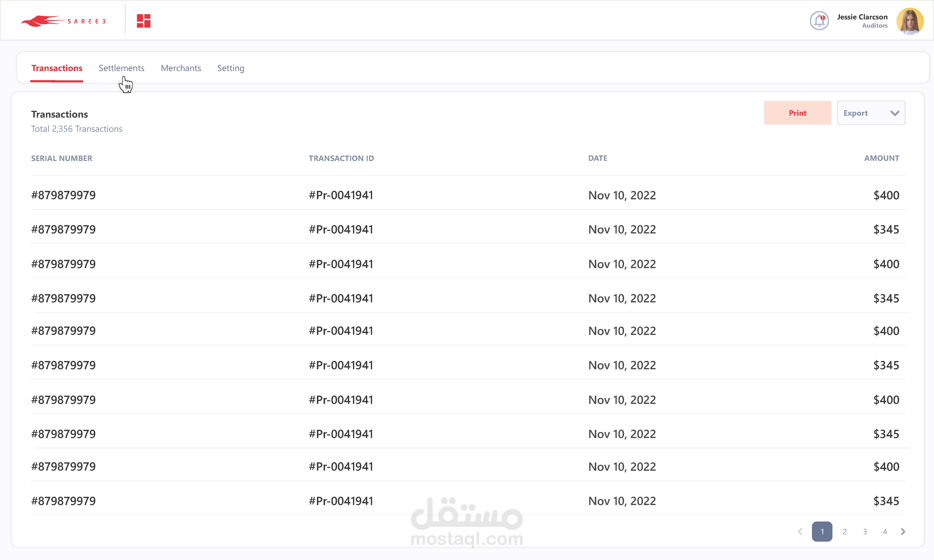Click the SAREE3 logo

pos(63,21)
